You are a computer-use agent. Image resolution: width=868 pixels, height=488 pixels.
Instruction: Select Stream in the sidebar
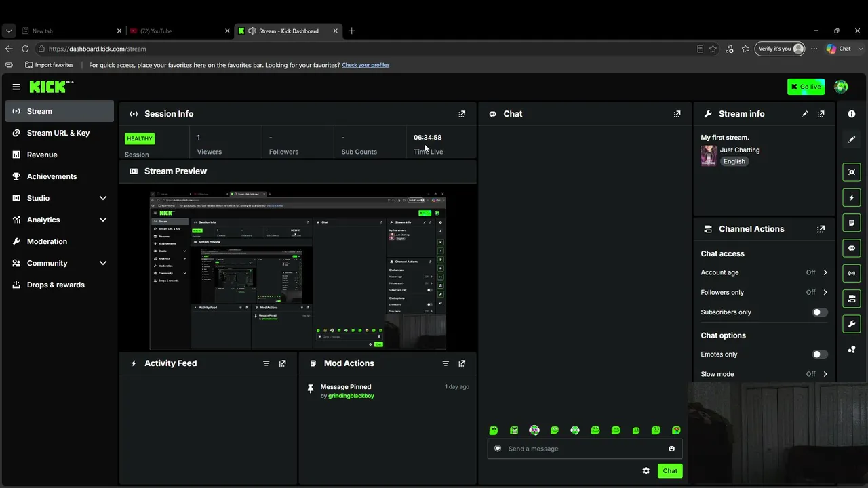[60, 111]
